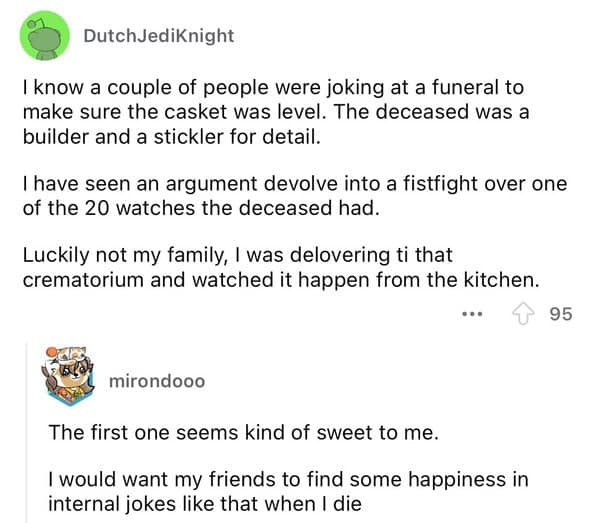Open DutchJediKnight's green avatar

pyautogui.click(x=45, y=36)
